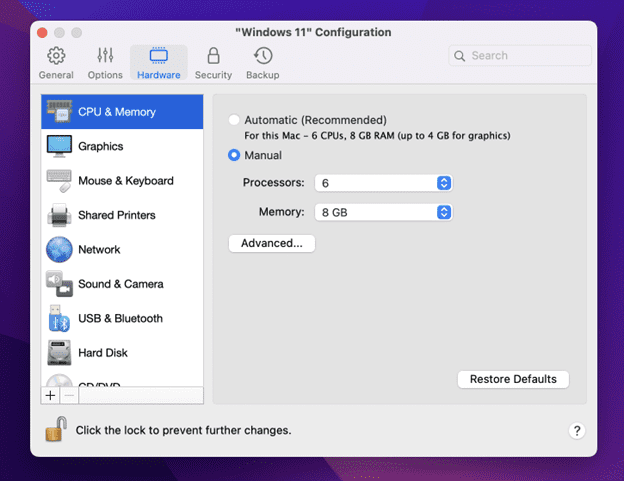
Task: Click the USB & Bluetooth icon
Action: [59, 319]
